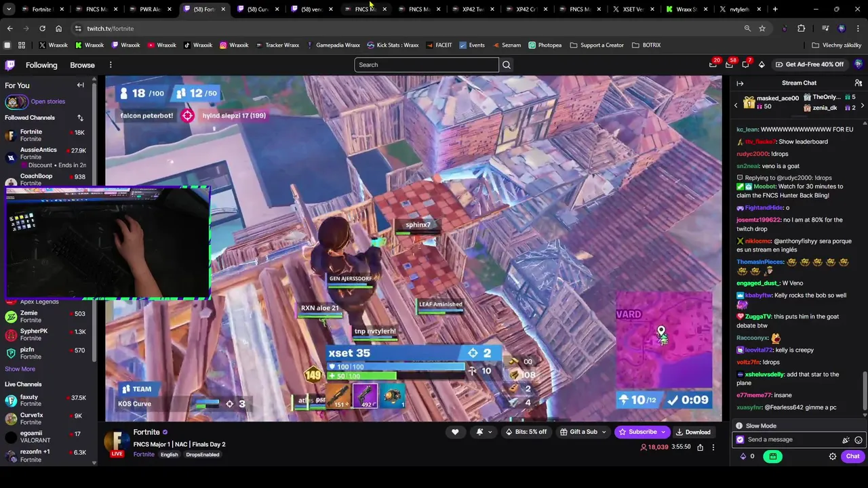Click the Fortnite category link under title

pyautogui.click(x=144, y=454)
